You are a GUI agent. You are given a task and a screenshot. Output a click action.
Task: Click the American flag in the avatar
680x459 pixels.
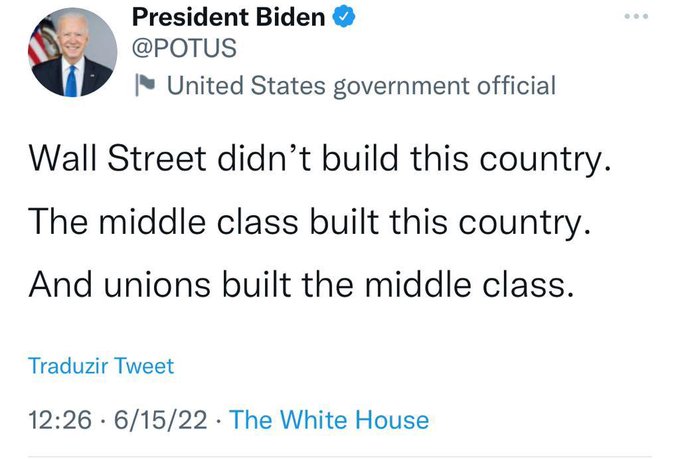41,44
